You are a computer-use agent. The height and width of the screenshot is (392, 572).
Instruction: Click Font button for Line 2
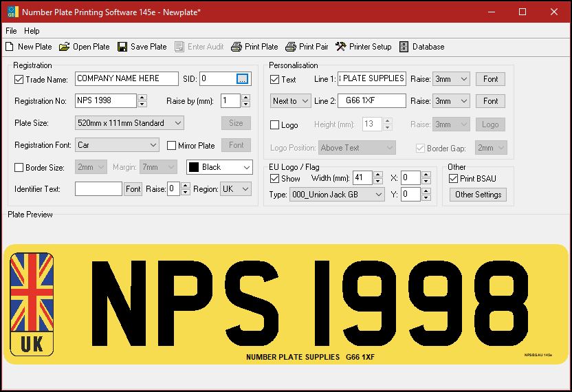(490, 100)
